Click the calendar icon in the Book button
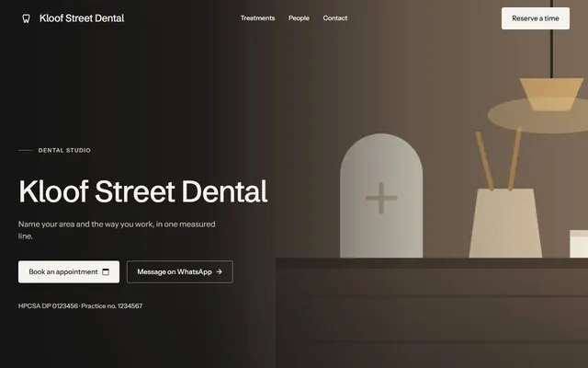 pyautogui.click(x=106, y=272)
